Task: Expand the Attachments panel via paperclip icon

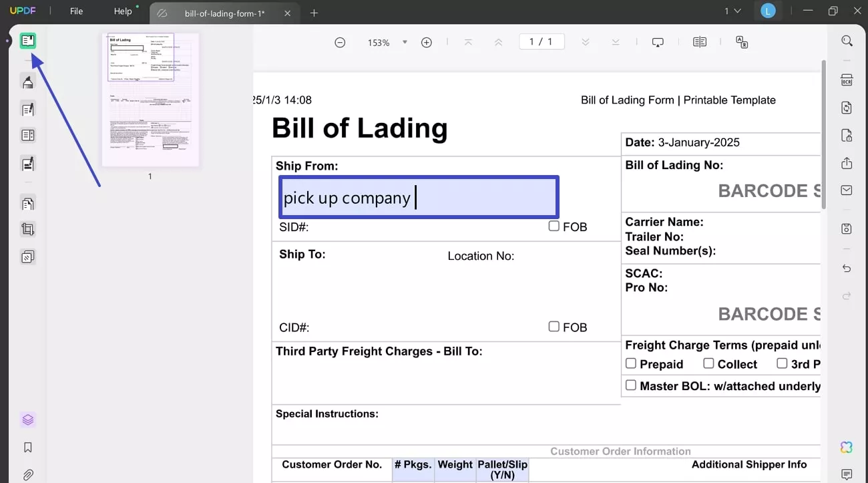Action: [28, 474]
